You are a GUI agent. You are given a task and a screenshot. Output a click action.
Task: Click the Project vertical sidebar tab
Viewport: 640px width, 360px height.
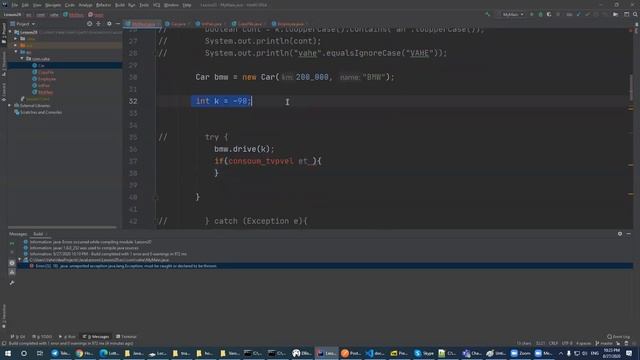[4, 33]
